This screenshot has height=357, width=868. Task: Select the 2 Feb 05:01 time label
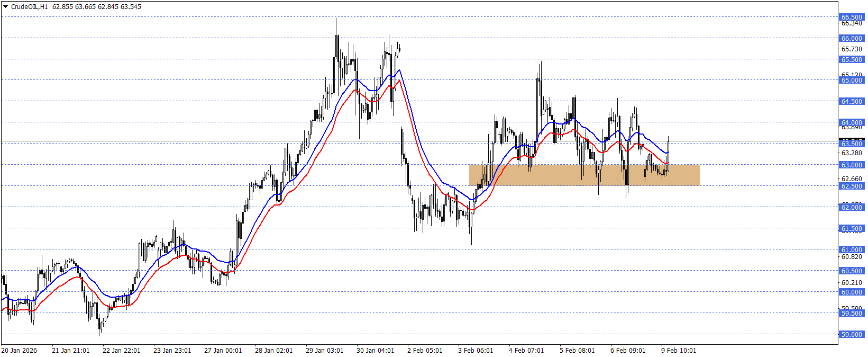coord(425,351)
